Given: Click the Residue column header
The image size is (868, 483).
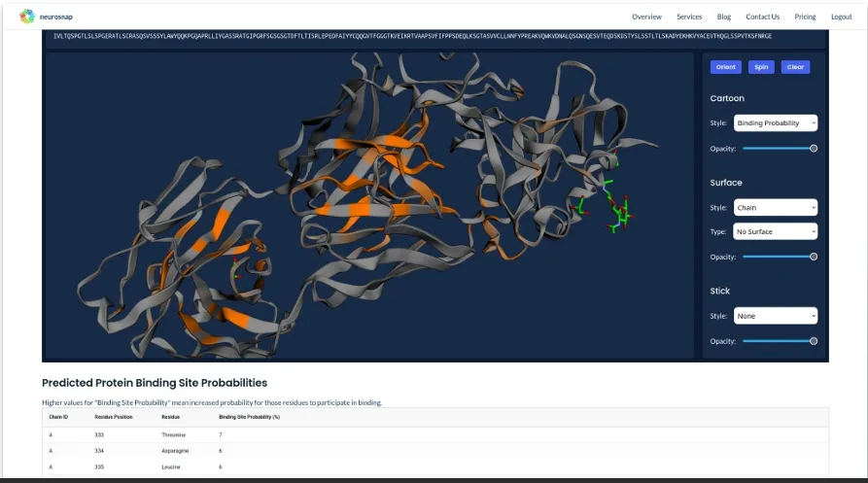Looking at the screenshot, I should tap(170, 417).
